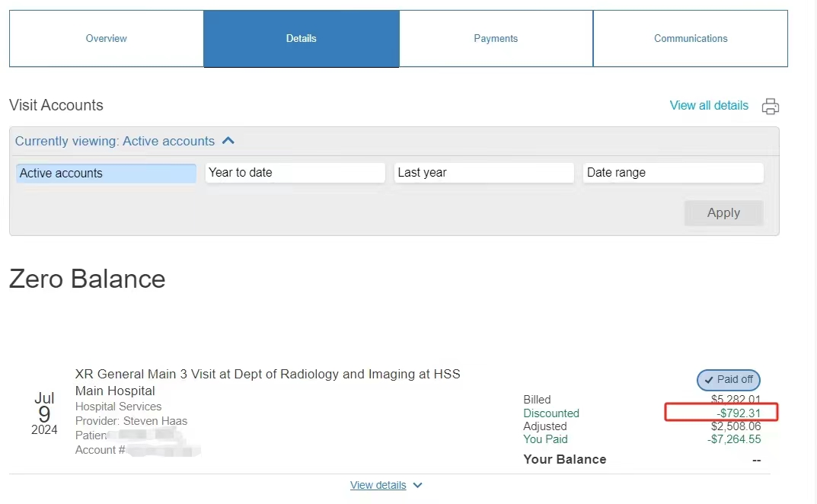The width and height of the screenshot is (817, 504).
Task: Switch to the Overview tab
Action: [107, 38]
